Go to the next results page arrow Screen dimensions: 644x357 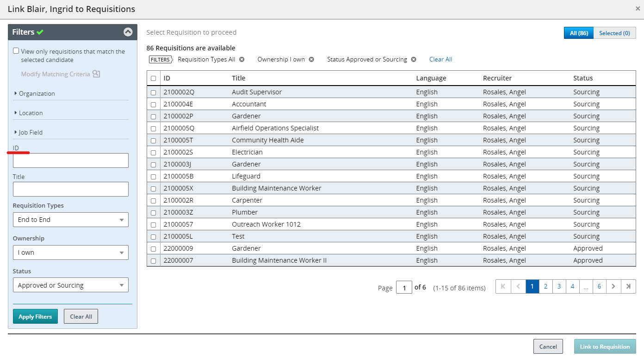pyautogui.click(x=613, y=286)
